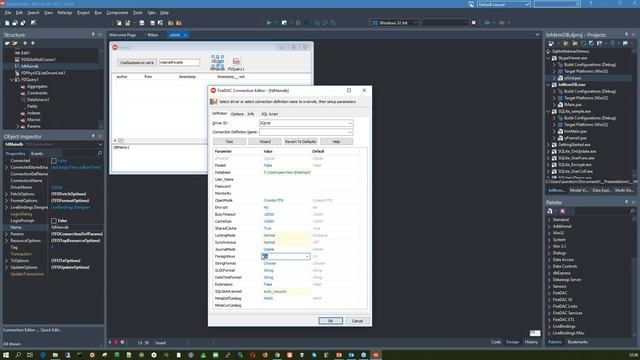Open the Component menu

coord(117,13)
